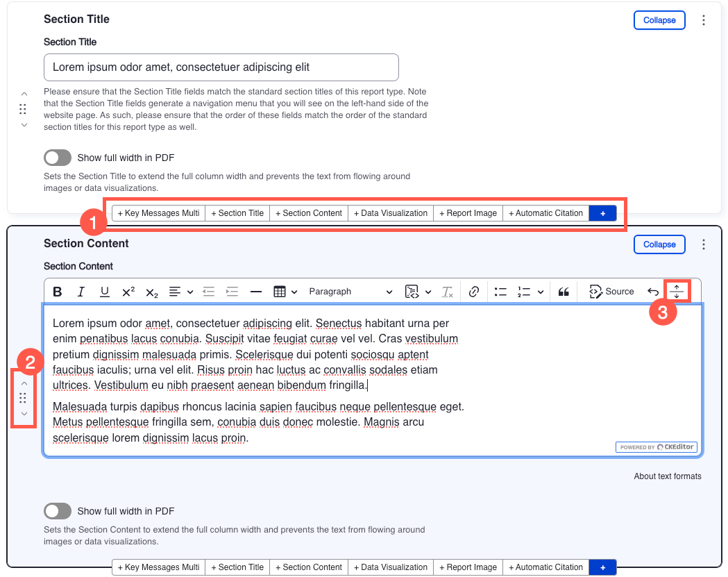Click the Section Title text input field
Viewport: 728px width, 577px height.
[221, 67]
